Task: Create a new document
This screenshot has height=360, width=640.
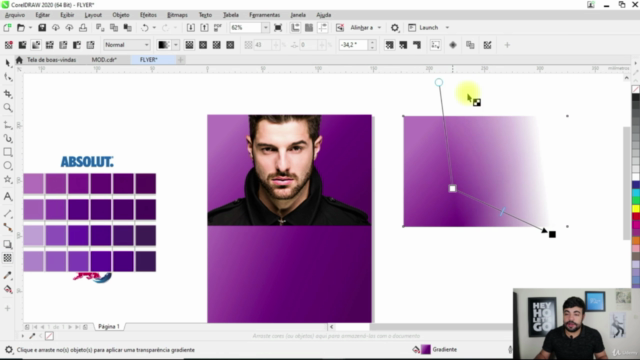Action: (7, 28)
